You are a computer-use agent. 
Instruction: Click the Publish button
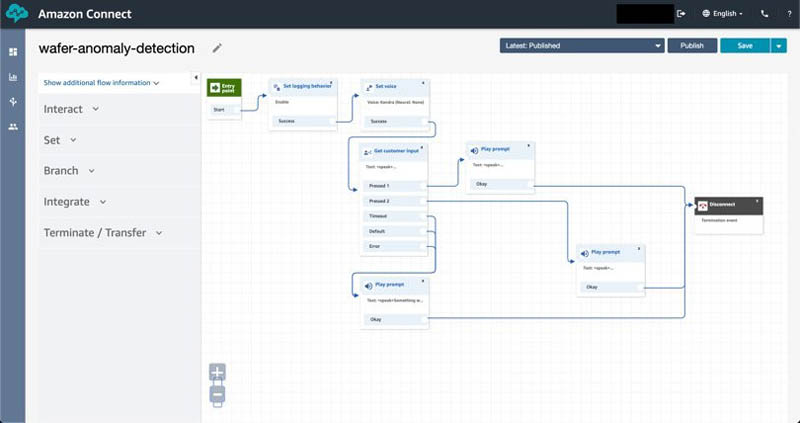[692, 45]
